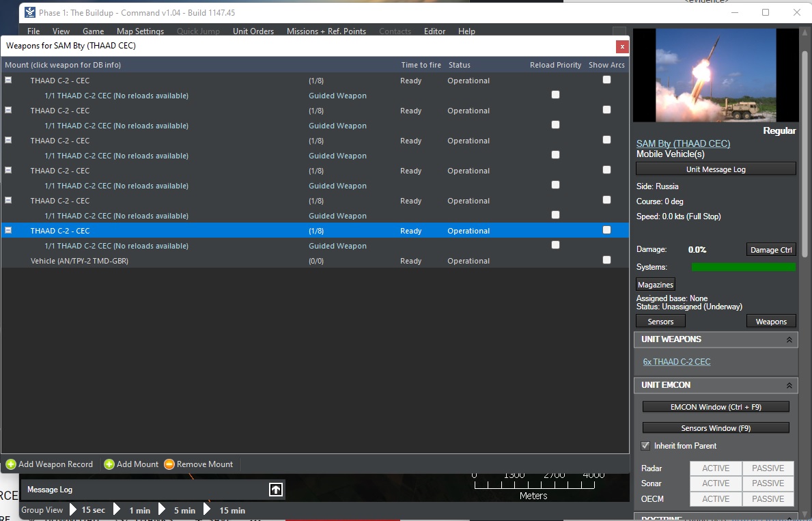Click the Weapons button in unit panel

tap(771, 322)
